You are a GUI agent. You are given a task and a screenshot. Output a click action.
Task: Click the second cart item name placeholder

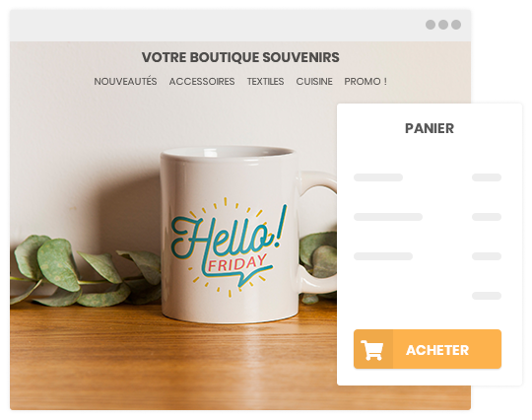pyautogui.click(x=388, y=217)
